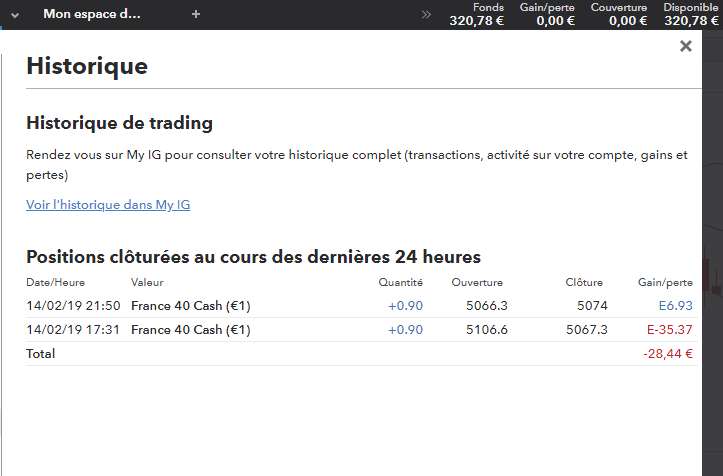
Task: Click the Historique de trading heading
Action: [119, 123]
